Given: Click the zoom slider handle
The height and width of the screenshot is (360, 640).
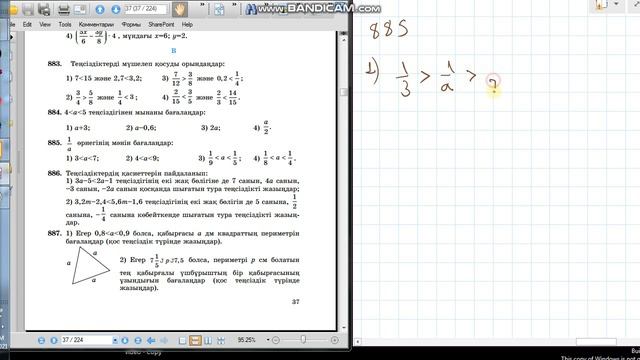Looking at the screenshot, I should [x=303, y=340].
